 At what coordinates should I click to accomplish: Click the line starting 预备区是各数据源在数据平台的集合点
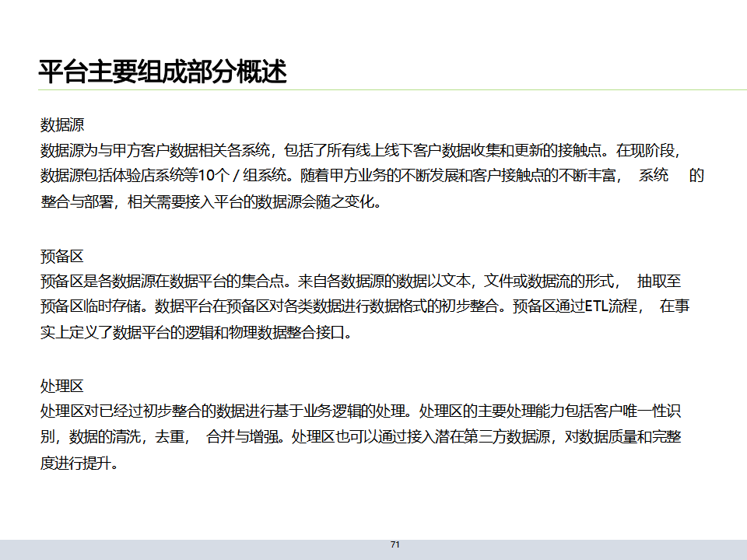point(360,282)
